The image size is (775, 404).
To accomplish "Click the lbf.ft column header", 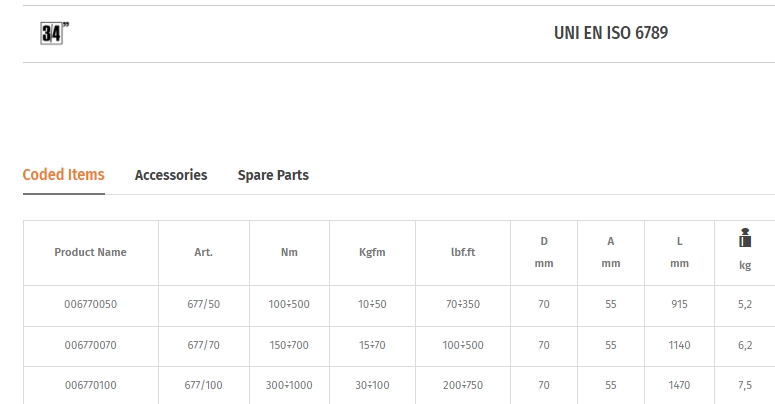I will [x=463, y=252].
